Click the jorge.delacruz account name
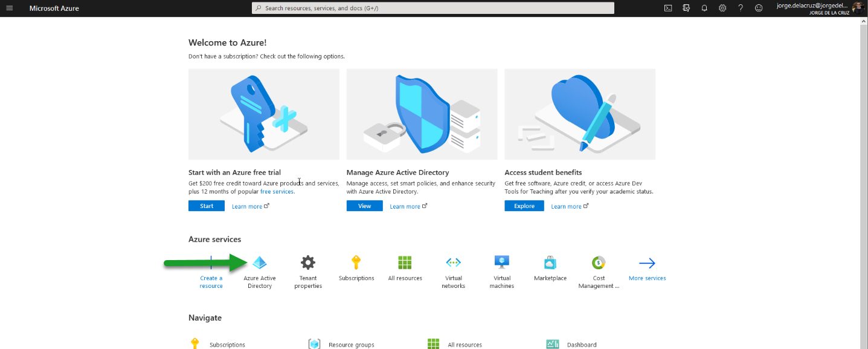This screenshot has width=868, height=349. [812, 5]
